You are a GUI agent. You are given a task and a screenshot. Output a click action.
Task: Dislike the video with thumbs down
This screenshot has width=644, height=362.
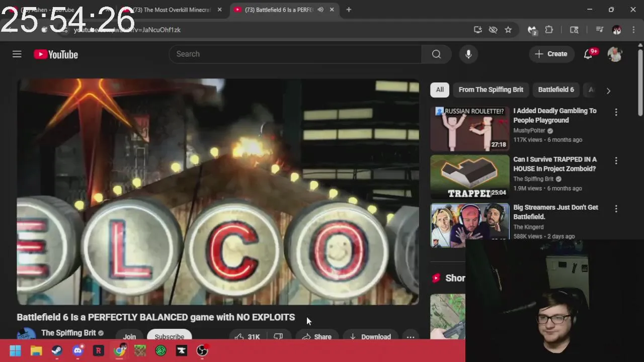(278, 336)
